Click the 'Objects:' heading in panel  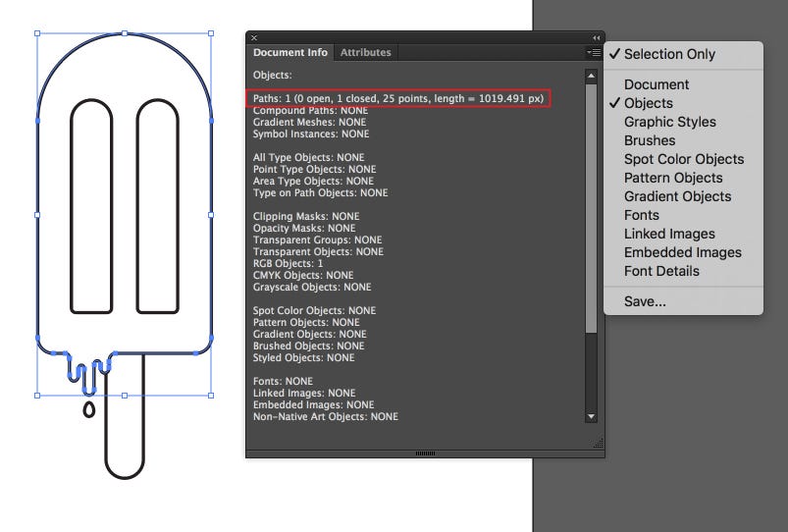pyautogui.click(x=273, y=75)
